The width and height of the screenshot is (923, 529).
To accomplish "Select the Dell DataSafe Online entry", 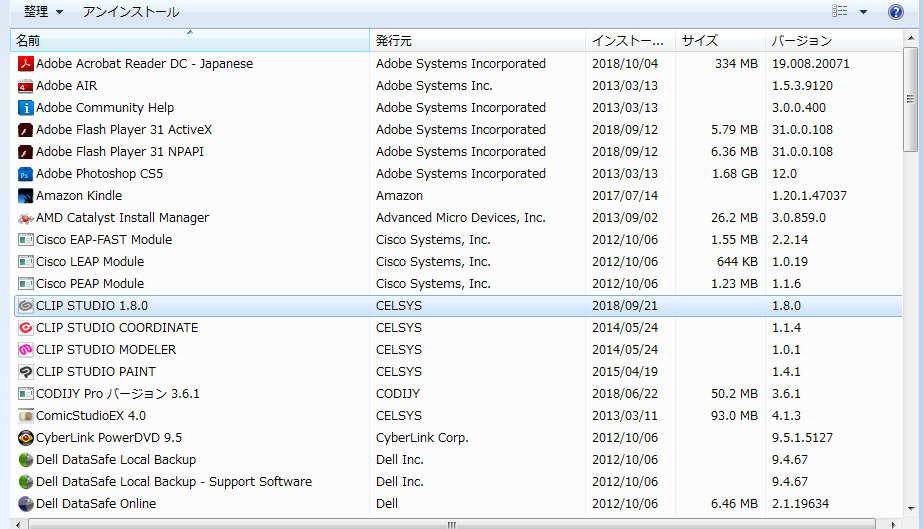I will 96,504.
